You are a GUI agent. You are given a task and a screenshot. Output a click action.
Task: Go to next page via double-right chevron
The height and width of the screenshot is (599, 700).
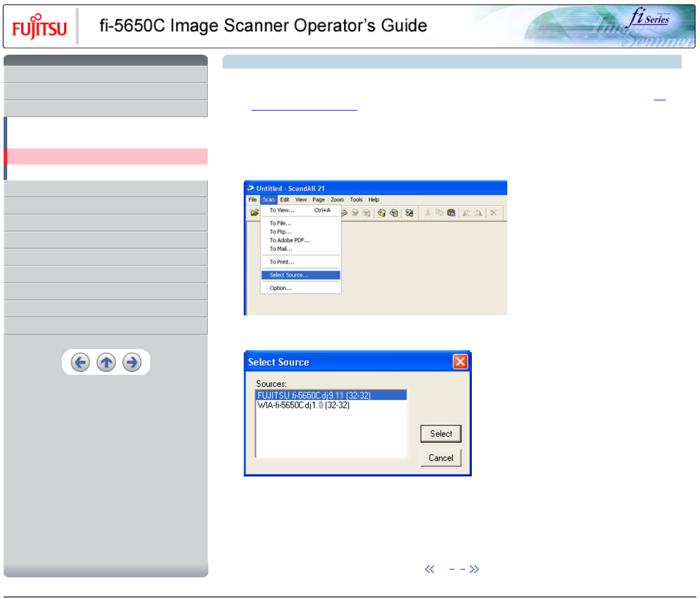pos(474,569)
